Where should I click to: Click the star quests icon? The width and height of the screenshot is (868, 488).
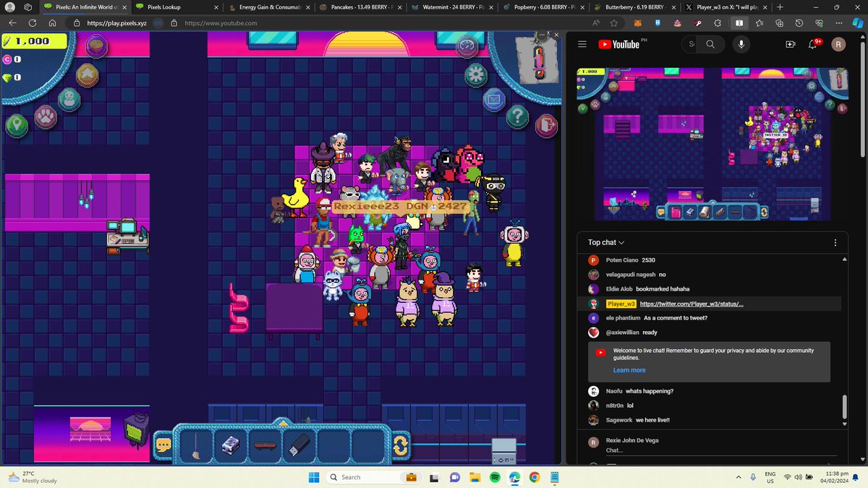click(88, 74)
